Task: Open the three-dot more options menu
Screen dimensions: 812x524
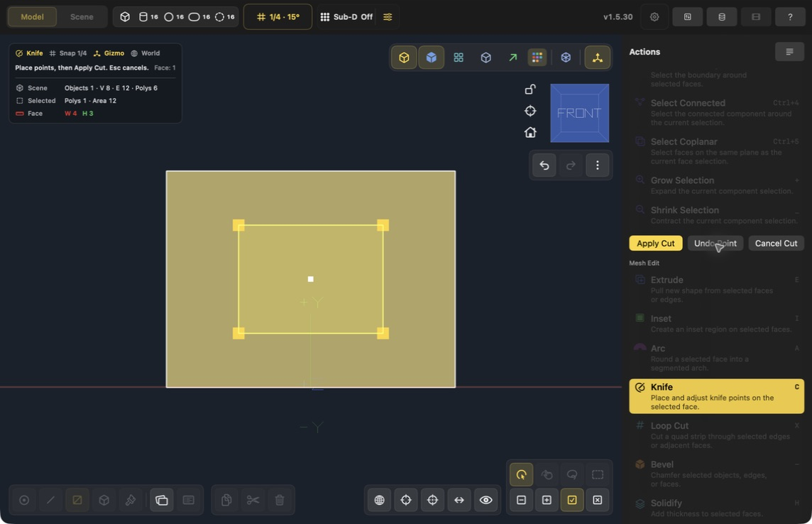Action: pyautogui.click(x=597, y=165)
